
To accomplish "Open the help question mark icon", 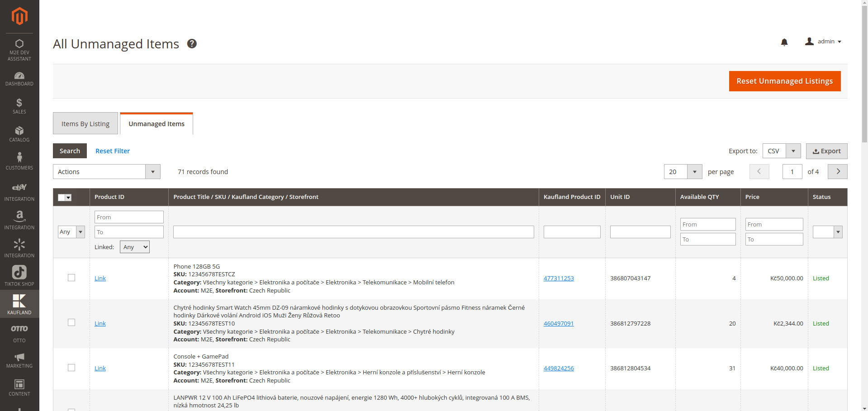I will coord(192,44).
